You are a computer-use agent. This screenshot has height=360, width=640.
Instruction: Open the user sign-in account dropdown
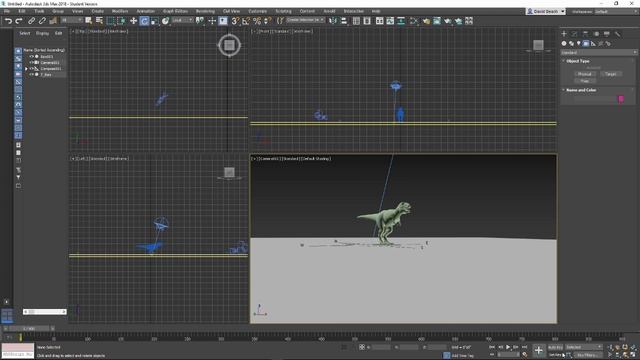546,11
